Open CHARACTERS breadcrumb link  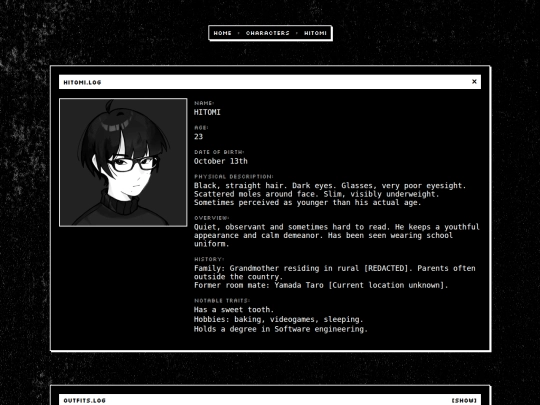point(268,33)
